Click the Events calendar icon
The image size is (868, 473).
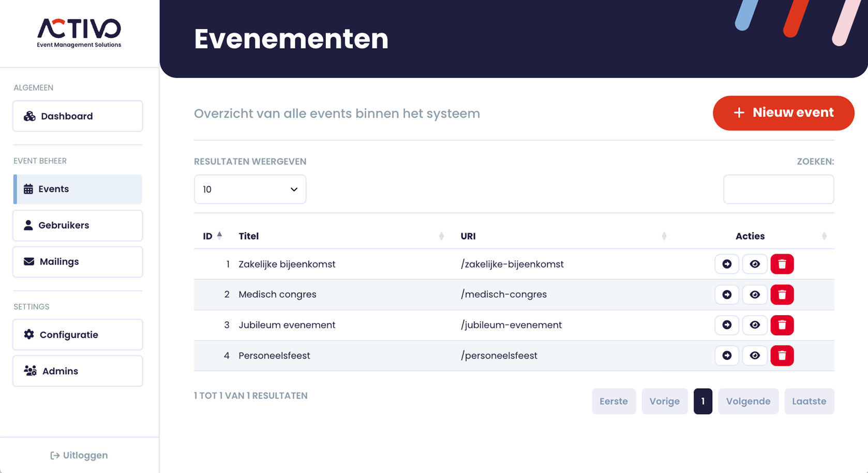point(28,189)
